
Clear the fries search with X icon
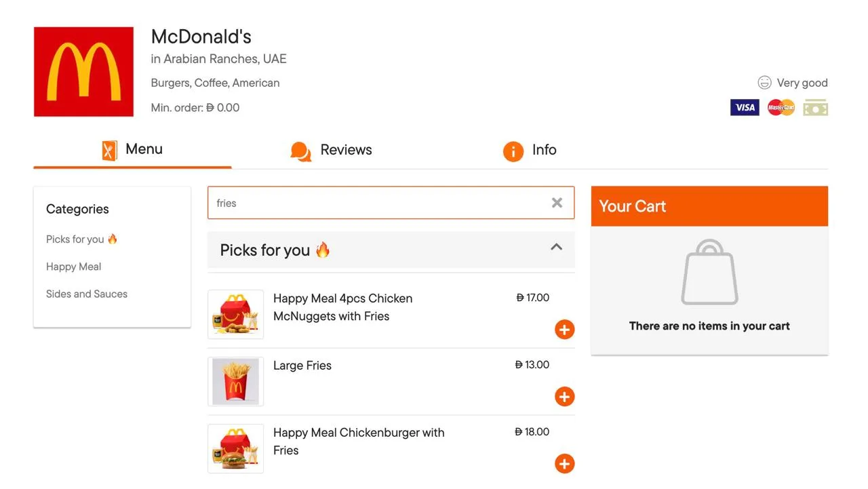click(x=557, y=203)
